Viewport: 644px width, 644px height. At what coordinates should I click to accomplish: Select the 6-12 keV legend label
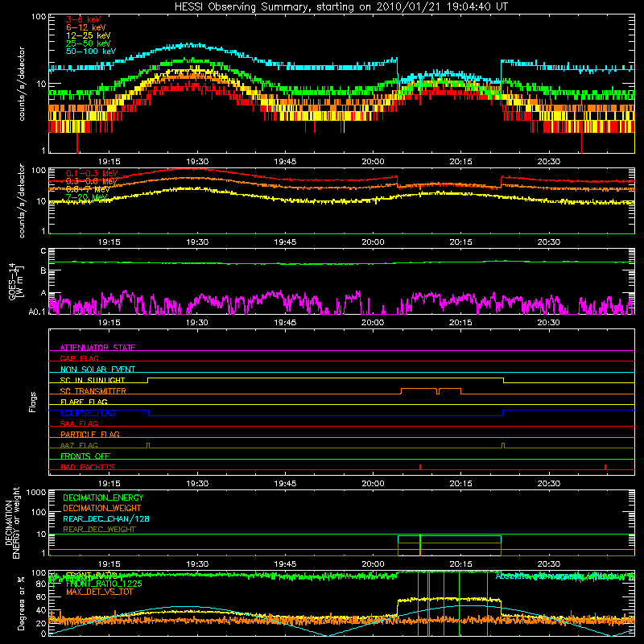[x=85, y=27]
